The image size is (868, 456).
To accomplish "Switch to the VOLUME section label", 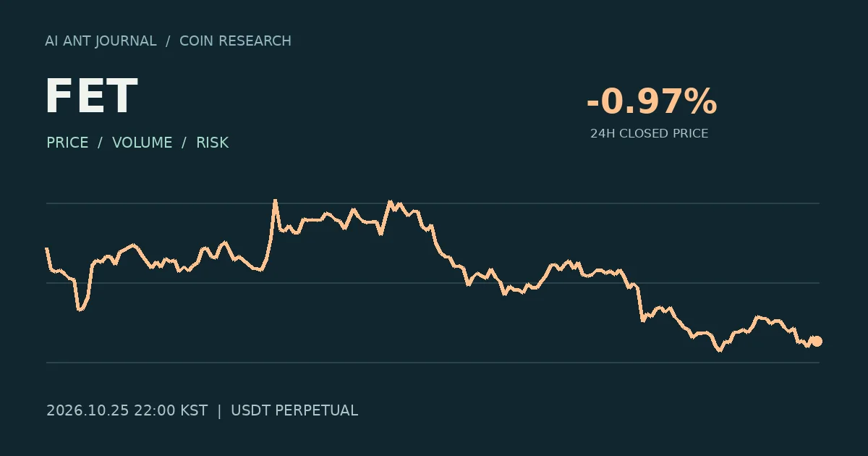I will coord(142,143).
